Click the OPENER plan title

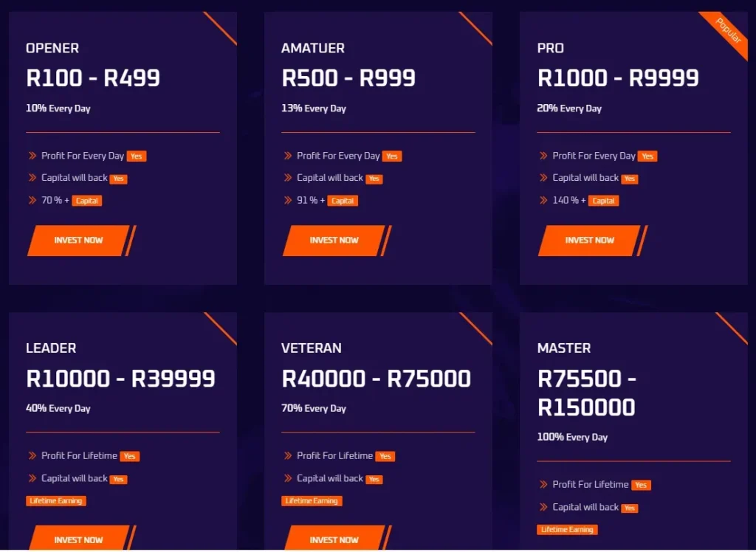pos(52,48)
